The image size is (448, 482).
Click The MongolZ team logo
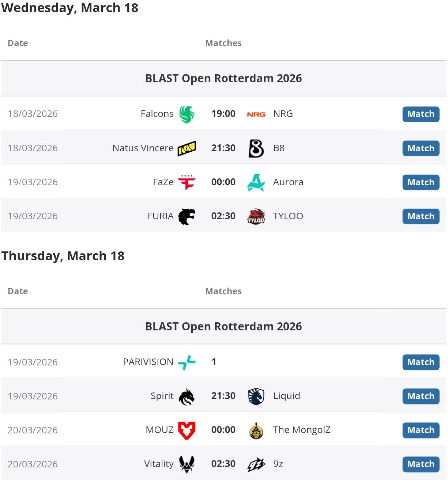coord(256,430)
